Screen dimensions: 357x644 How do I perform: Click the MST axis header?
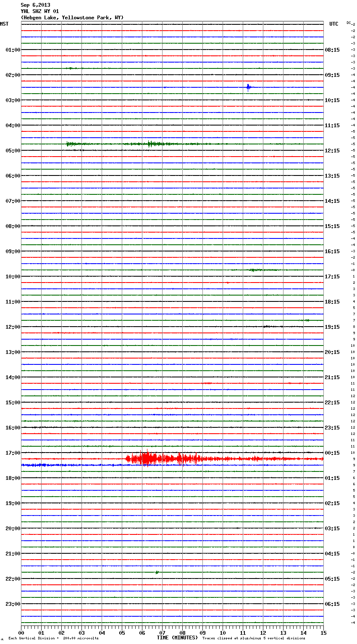[4, 24]
